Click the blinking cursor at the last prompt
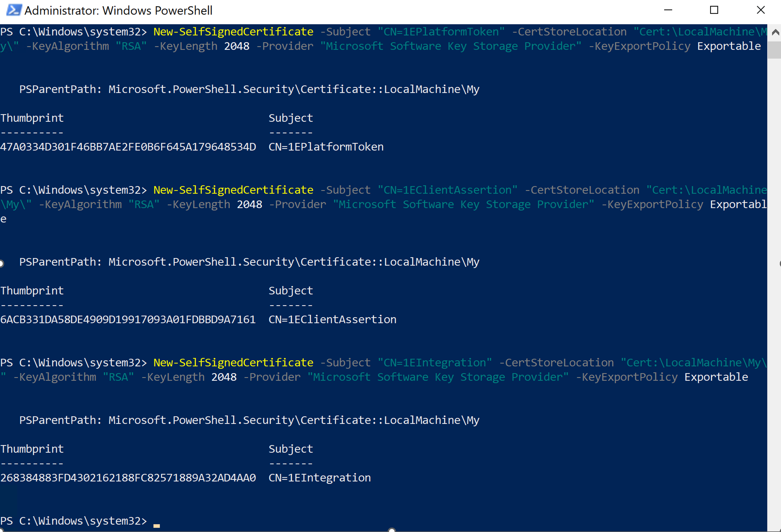This screenshot has width=781, height=532. [157, 525]
